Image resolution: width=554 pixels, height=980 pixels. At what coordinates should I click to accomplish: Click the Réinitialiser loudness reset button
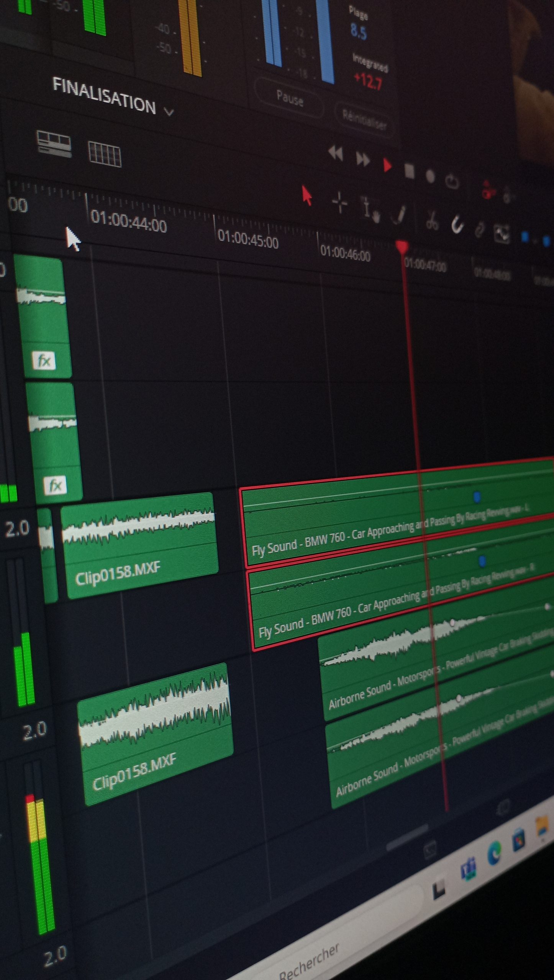click(364, 119)
